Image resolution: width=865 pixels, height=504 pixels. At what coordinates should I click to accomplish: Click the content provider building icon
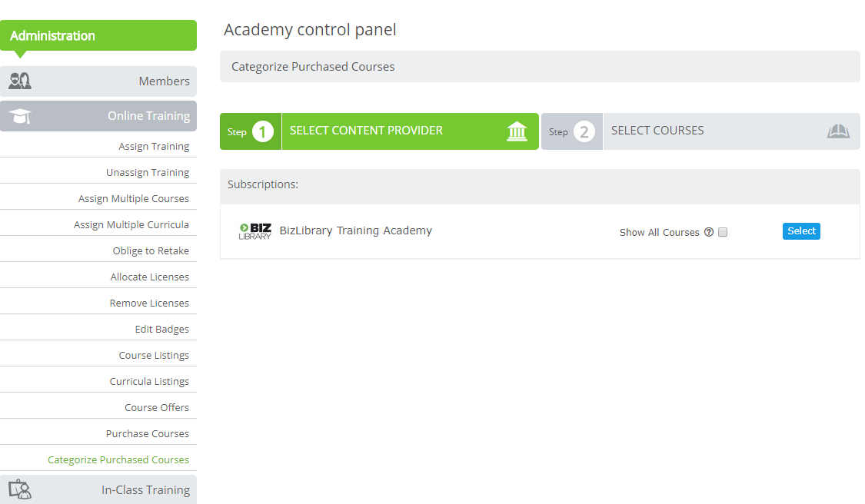pyautogui.click(x=517, y=131)
